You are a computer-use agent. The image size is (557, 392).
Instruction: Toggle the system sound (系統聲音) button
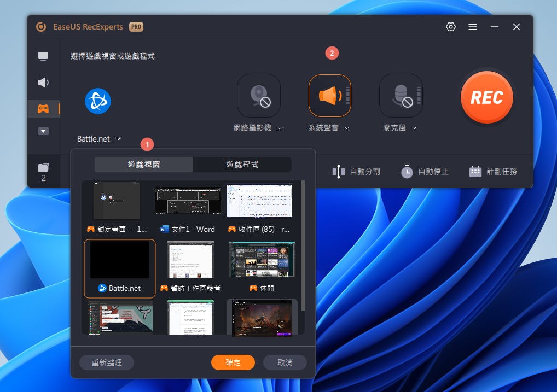(329, 96)
